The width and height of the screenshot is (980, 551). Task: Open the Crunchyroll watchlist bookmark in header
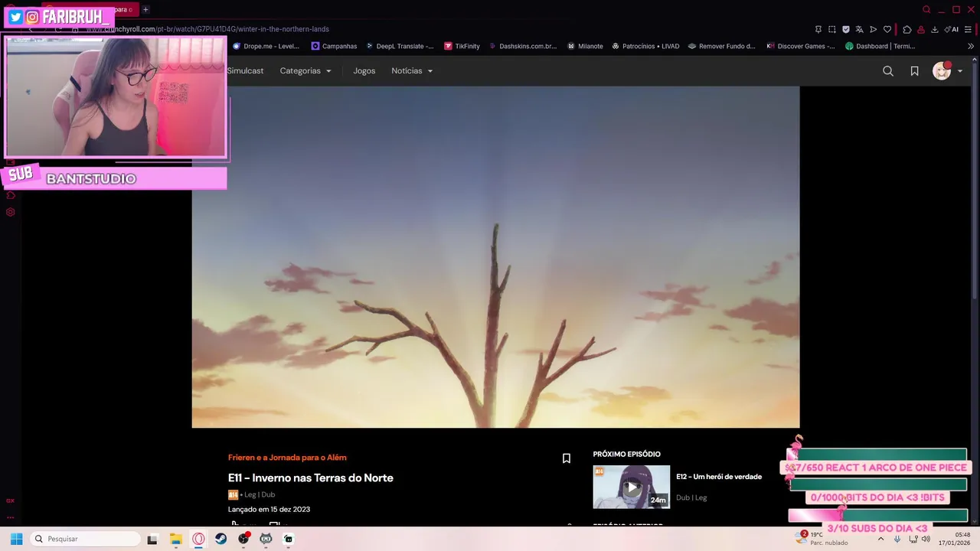coord(914,70)
